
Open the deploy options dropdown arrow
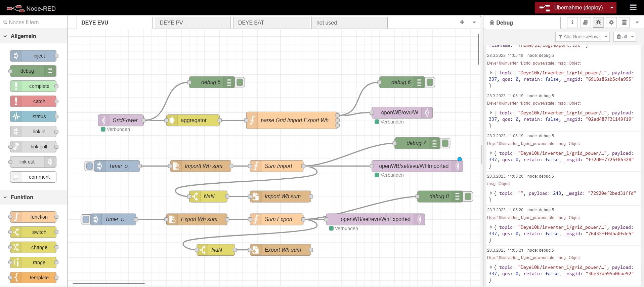612,8
